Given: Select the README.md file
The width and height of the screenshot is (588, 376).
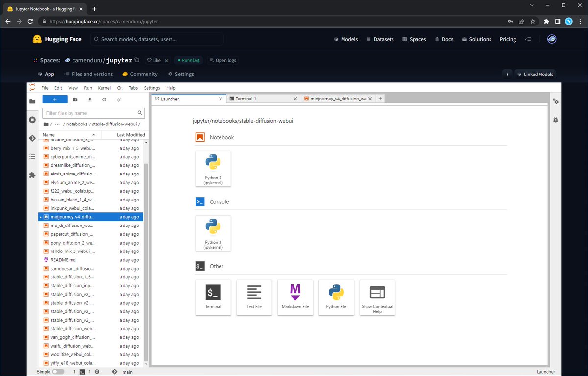Looking at the screenshot, I should 91,260.
